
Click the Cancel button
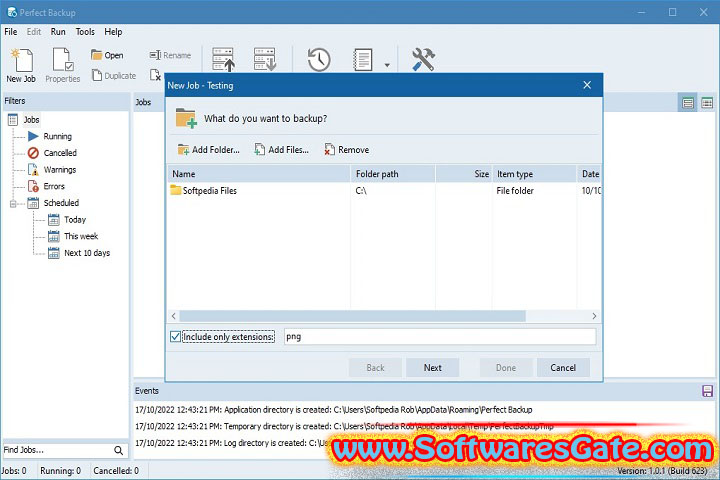pos(563,367)
